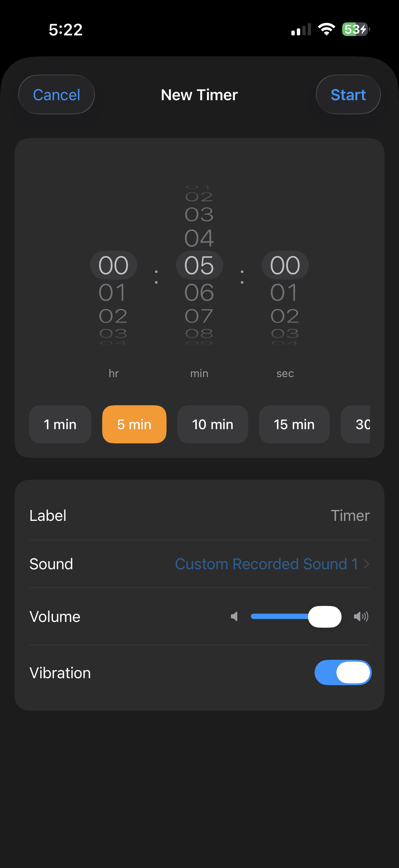Tap the selected 00 seconds value
This screenshot has height=868, width=399.
[285, 265]
